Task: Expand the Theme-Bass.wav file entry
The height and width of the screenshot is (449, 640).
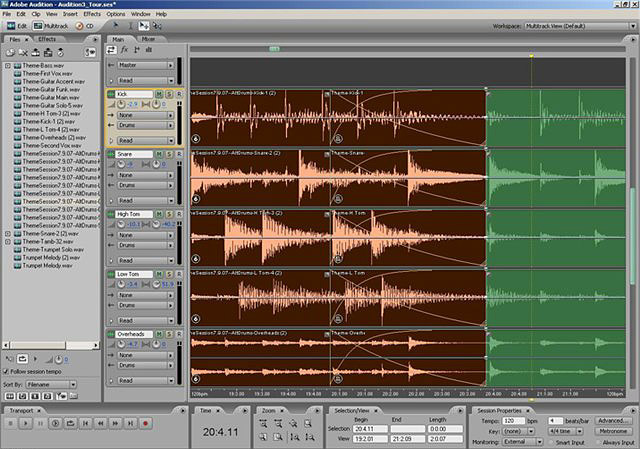Action: click(7, 65)
